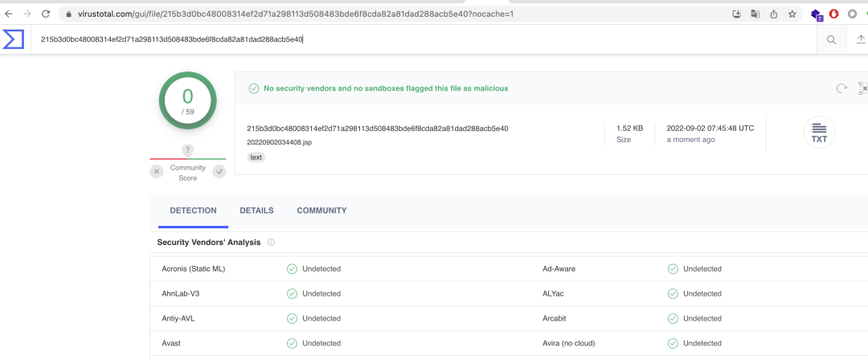
Task: Click the community score question mark icon
Action: pyautogui.click(x=187, y=150)
